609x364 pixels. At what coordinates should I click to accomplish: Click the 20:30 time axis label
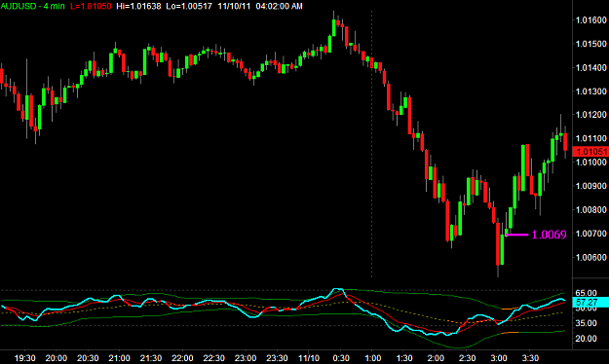click(x=88, y=358)
